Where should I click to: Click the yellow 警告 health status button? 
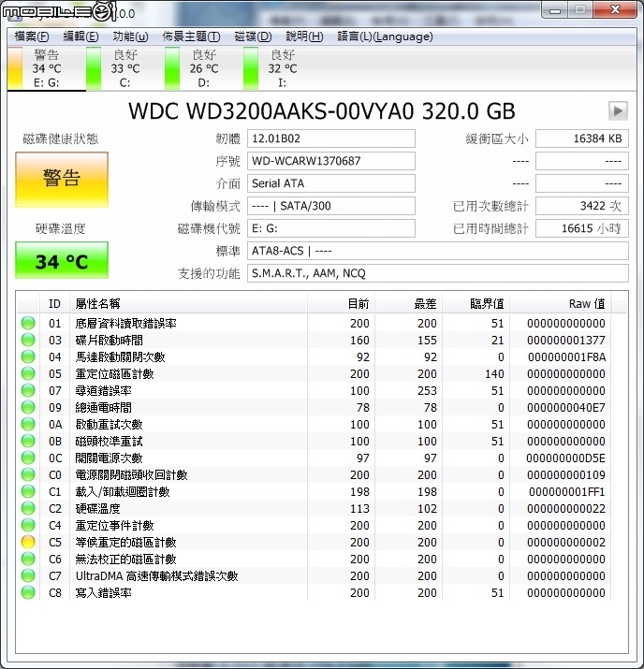click(x=62, y=180)
